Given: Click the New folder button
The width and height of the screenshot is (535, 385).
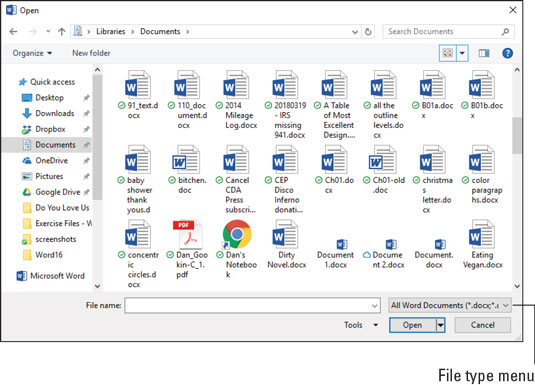Looking at the screenshot, I should pyautogui.click(x=91, y=53).
